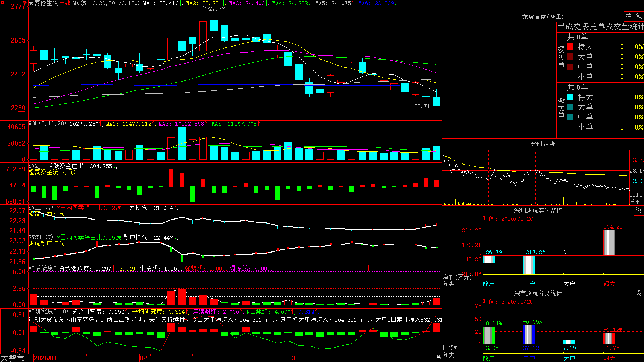
Task: Open MA(5,10,20,30,60,120) indicator parameters
Action: (x=106, y=3)
